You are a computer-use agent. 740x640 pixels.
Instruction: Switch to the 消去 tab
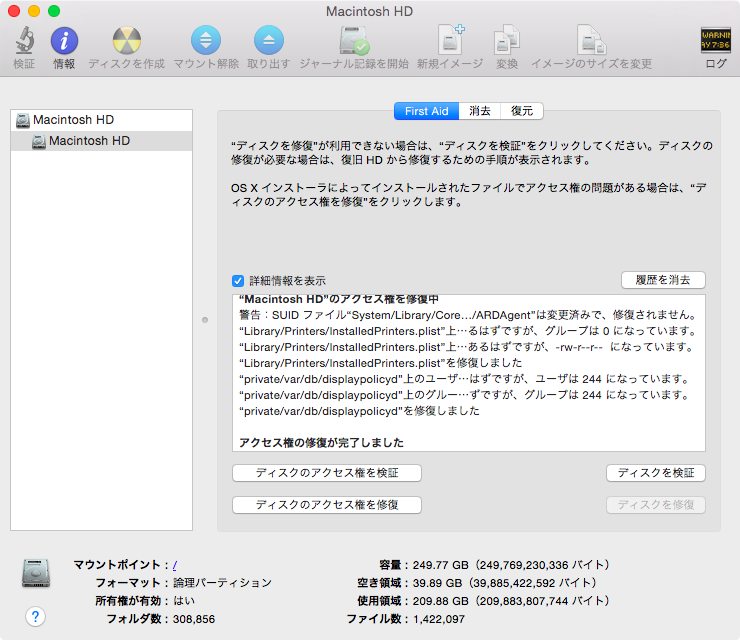(x=479, y=111)
